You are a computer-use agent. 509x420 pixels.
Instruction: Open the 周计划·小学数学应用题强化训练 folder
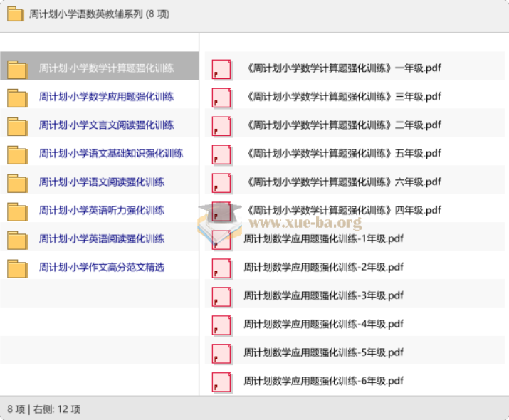pyautogui.click(x=106, y=97)
